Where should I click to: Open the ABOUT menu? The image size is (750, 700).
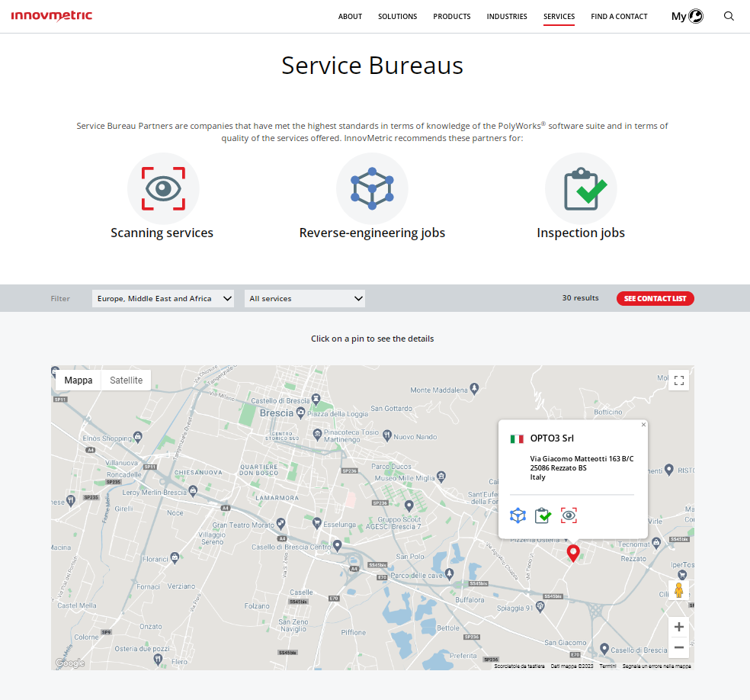click(350, 16)
